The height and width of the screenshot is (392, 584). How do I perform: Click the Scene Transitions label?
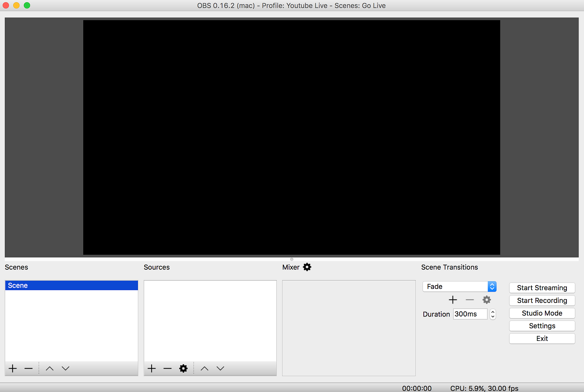(449, 267)
